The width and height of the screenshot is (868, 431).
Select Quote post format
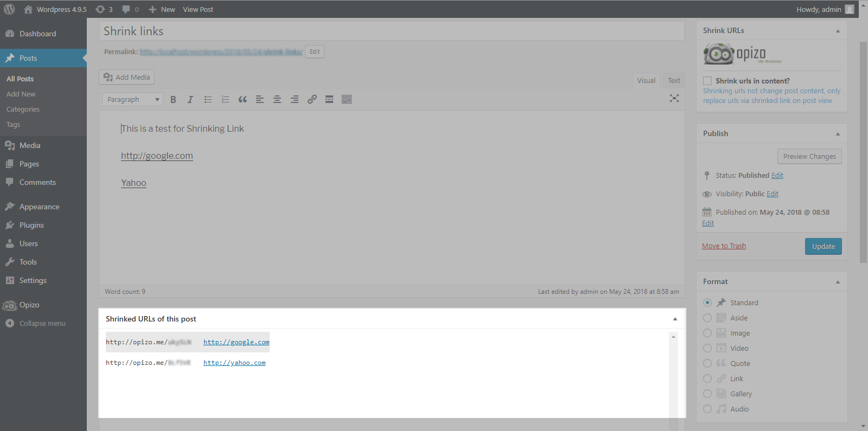coord(707,363)
